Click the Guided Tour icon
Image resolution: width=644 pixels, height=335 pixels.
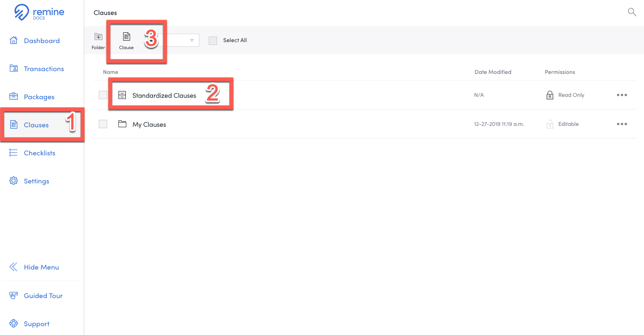(x=14, y=296)
